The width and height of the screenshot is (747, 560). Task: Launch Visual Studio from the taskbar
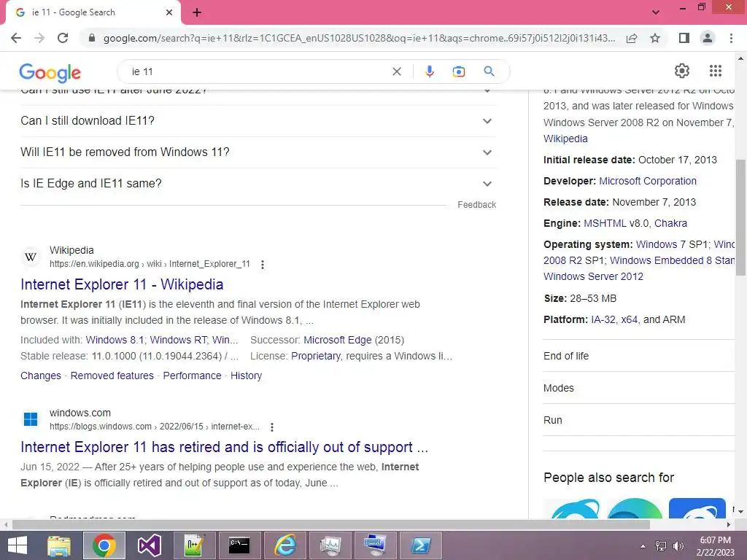click(x=149, y=545)
